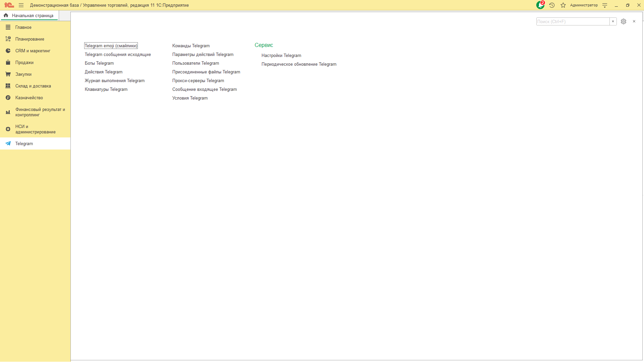Screen dimensions: 644x362
Task: Click the Главное section icon
Action: pos(8,27)
